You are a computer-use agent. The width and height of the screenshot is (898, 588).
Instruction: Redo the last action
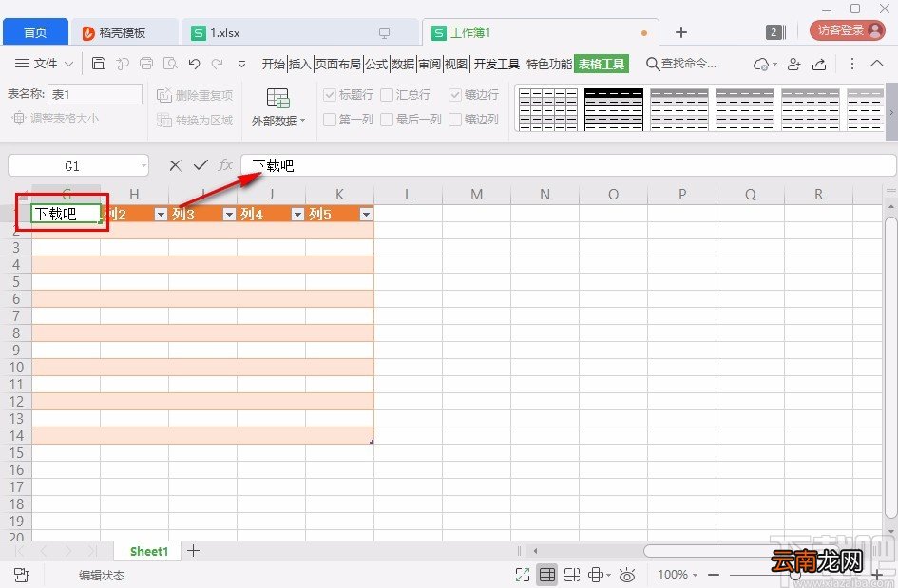tap(217, 63)
